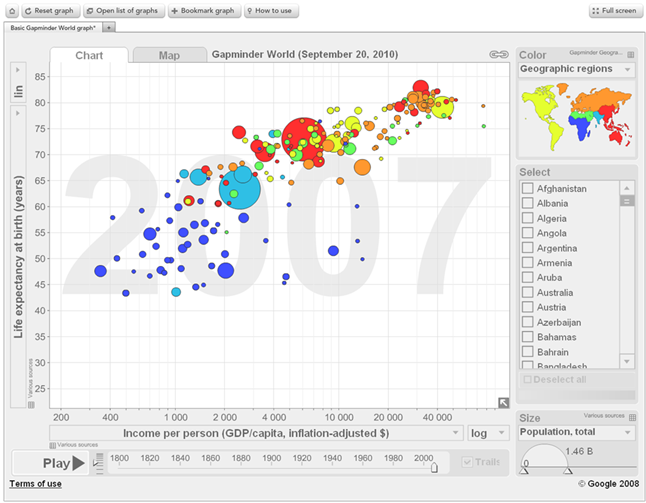Toggle the Trails checkbox
This screenshot has width=646, height=503.
pyautogui.click(x=467, y=462)
